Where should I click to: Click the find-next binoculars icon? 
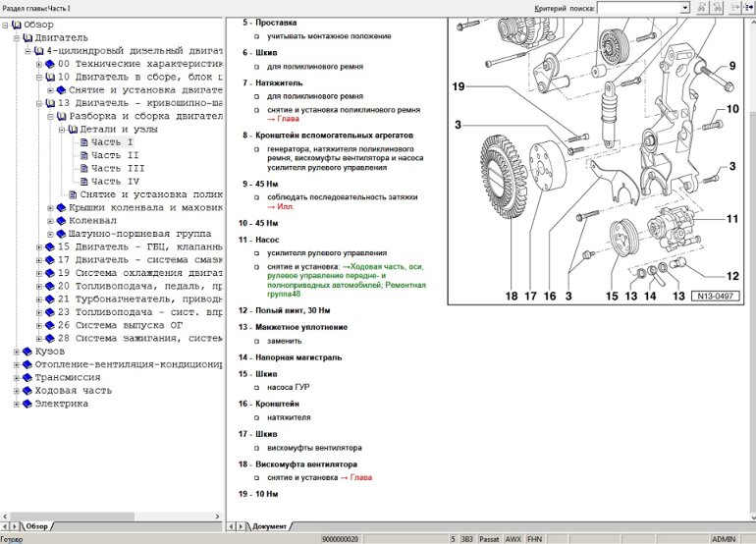(x=718, y=8)
